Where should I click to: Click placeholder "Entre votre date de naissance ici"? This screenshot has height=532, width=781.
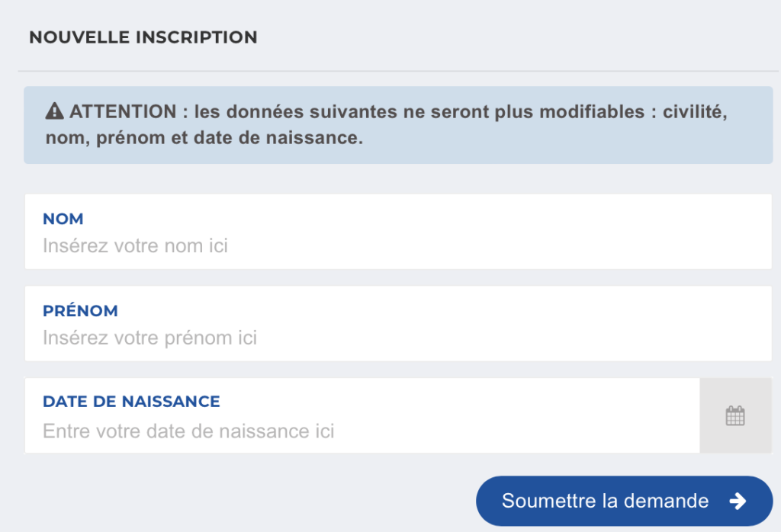(188, 431)
